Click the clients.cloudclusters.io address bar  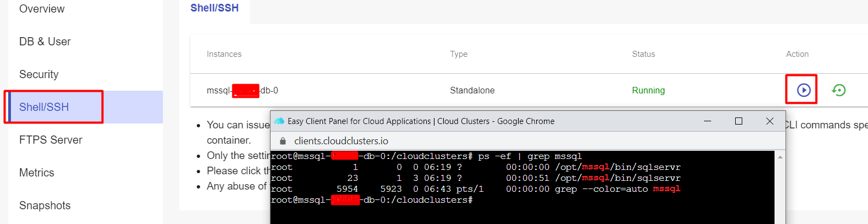(341, 141)
